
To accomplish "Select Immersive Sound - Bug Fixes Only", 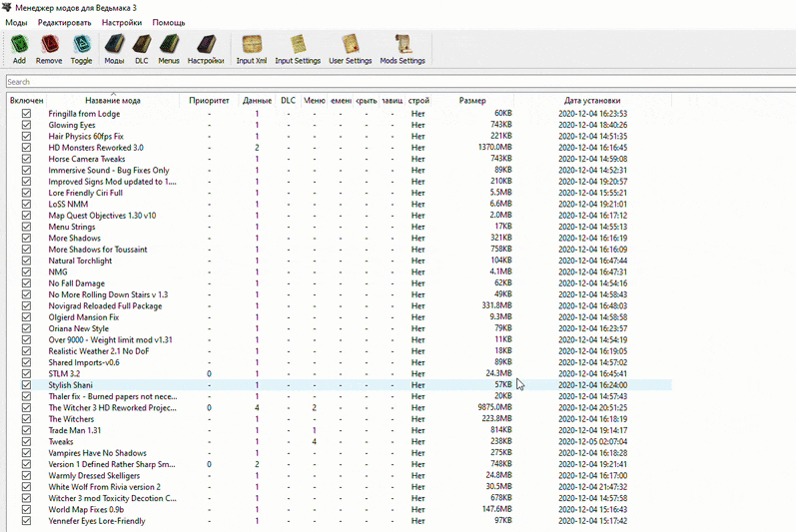I will coord(109,171).
